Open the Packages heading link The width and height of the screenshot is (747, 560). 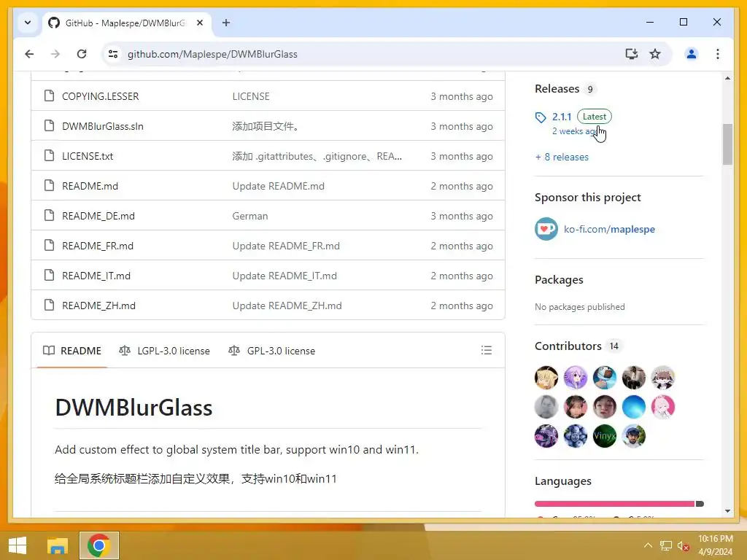click(x=559, y=280)
